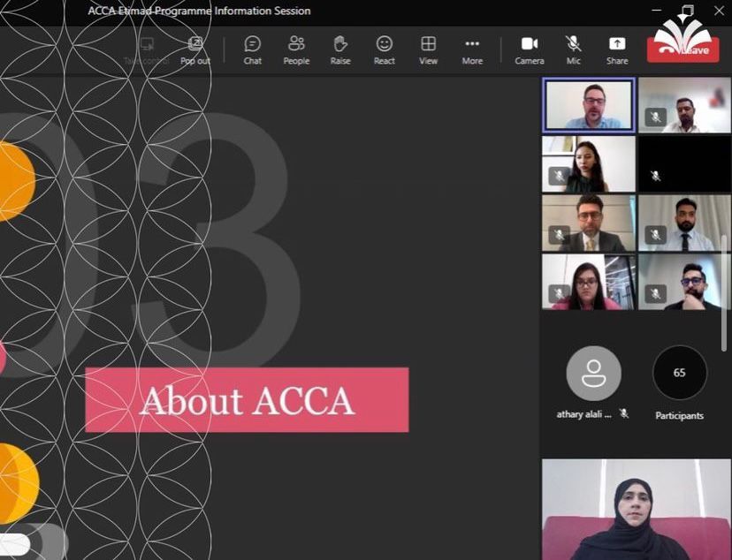The width and height of the screenshot is (732, 560).
Task: Select video of man resting chin on hand
Action: (x=684, y=282)
